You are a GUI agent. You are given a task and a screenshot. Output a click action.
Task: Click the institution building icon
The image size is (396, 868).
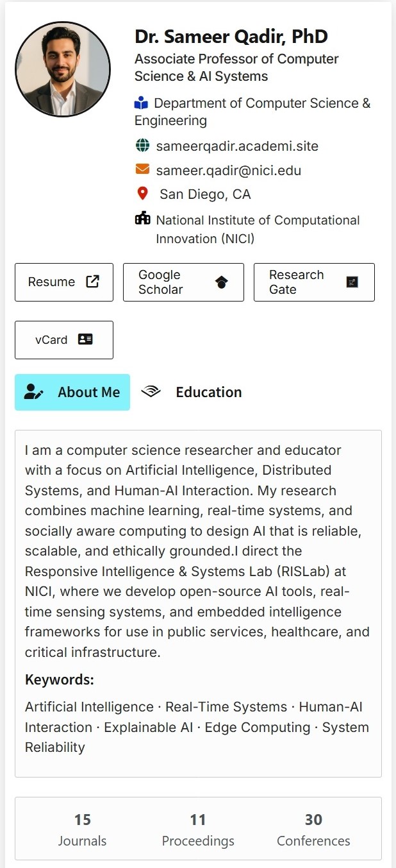[x=142, y=218]
